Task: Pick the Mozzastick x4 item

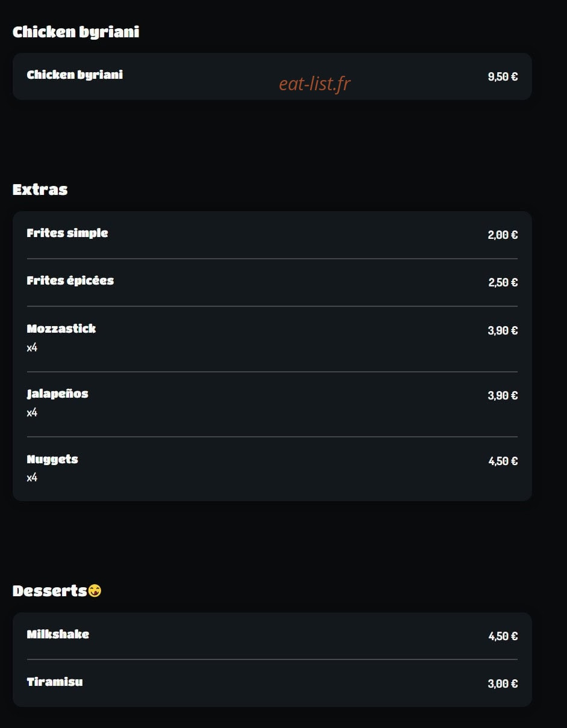Action: point(272,339)
